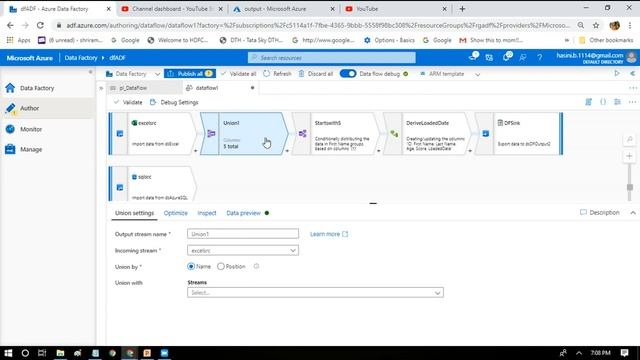640x360 pixels.
Task: Open the Optimize tab
Action: coord(176,213)
